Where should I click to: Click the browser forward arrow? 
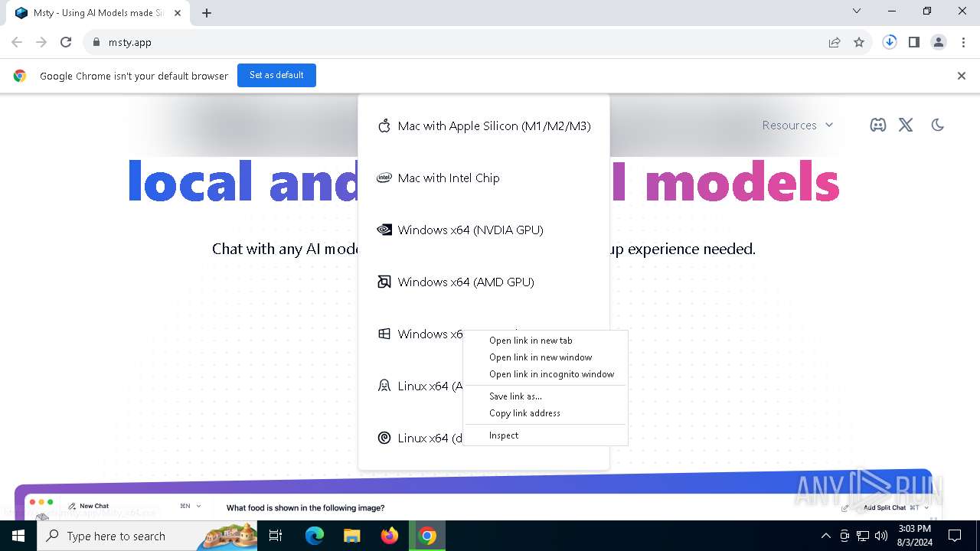(x=41, y=42)
